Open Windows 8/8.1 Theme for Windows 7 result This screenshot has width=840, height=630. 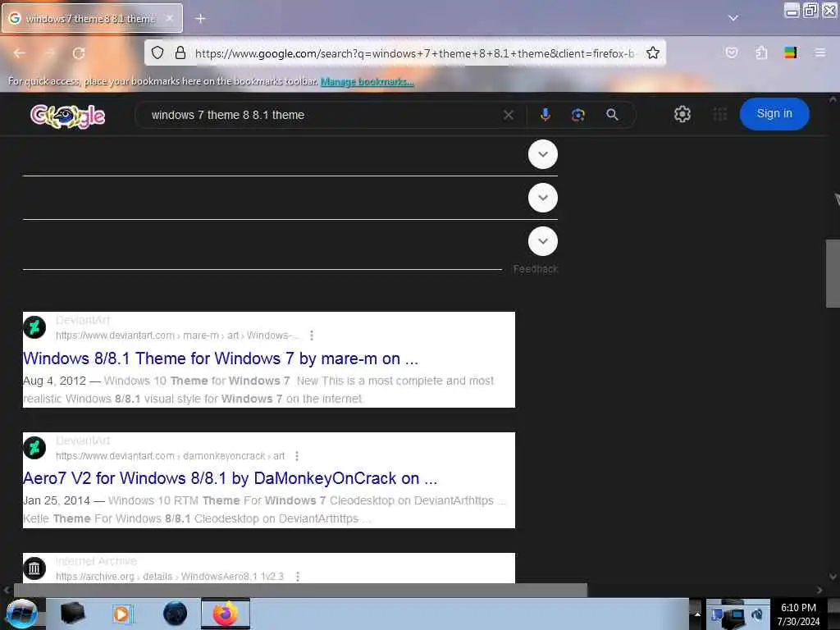(x=220, y=358)
